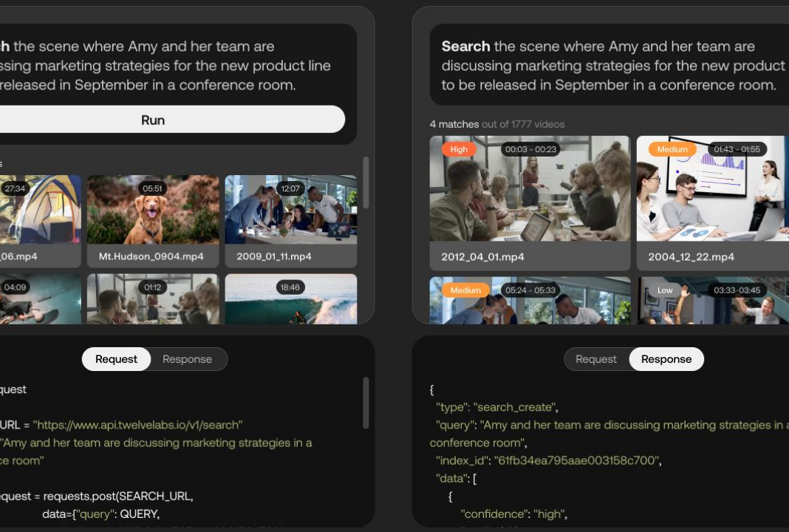This screenshot has width=789, height=532.
Task: Open the result thumbnail marked 05:24 - 05:33
Action: tap(530, 301)
